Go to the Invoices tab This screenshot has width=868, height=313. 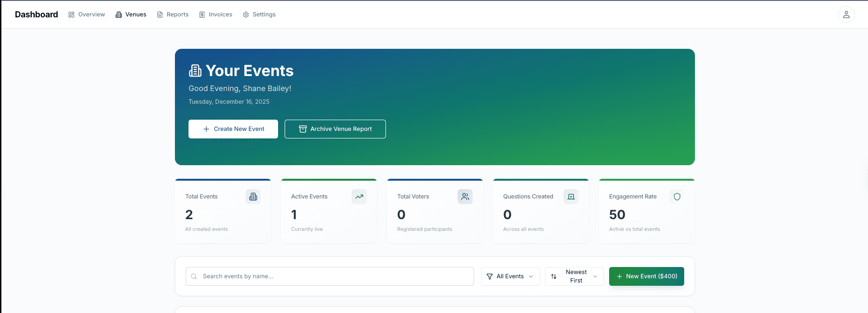[216, 15]
